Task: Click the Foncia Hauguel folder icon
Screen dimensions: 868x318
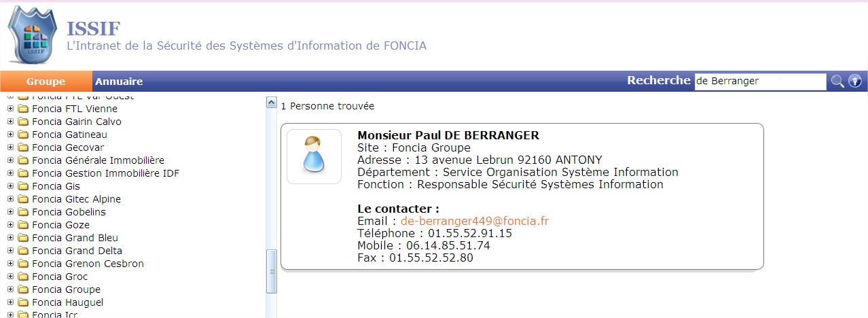Action: click(23, 302)
